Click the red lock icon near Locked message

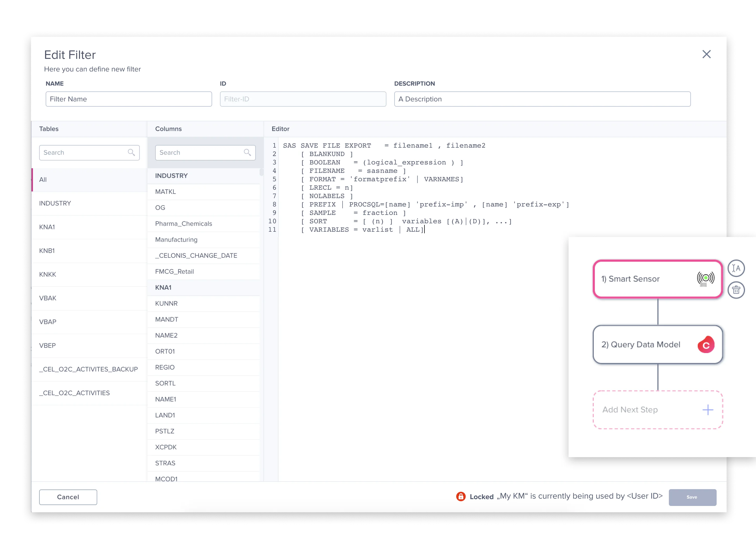(x=460, y=496)
